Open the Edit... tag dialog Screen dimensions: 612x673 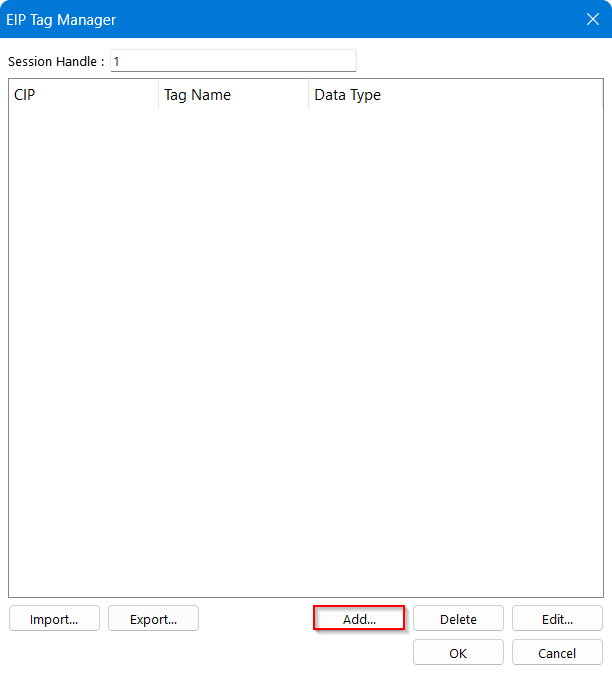point(557,618)
